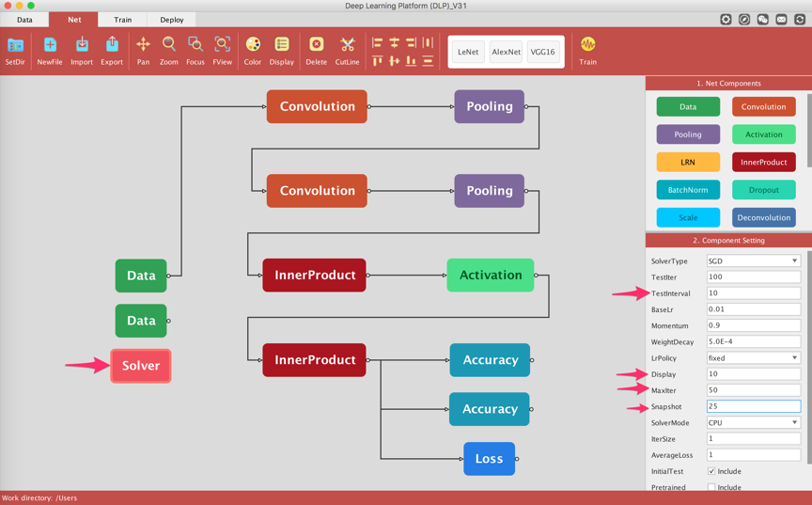
Task: Expand the LrPolicy dropdown
Action: click(x=753, y=358)
